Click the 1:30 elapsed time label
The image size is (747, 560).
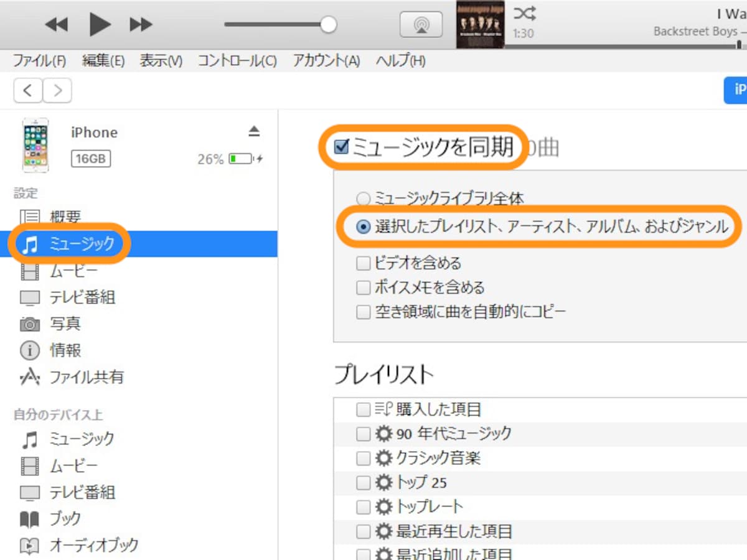(523, 33)
